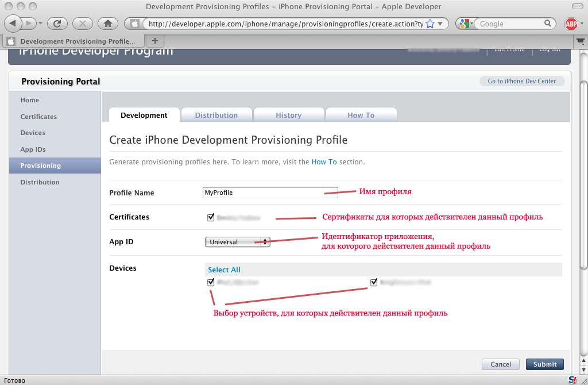This screenshot has height=385, width=588.
Task: Click the Provisioning Portal heading
Action: coord(61,82)
